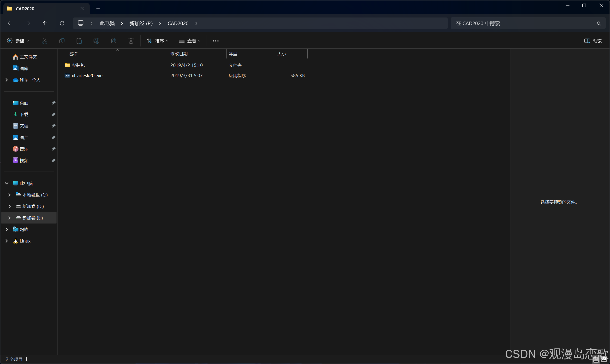
Task: Expand 本地磁盘 (C:) in the sidebar
Action: (10, 195)
